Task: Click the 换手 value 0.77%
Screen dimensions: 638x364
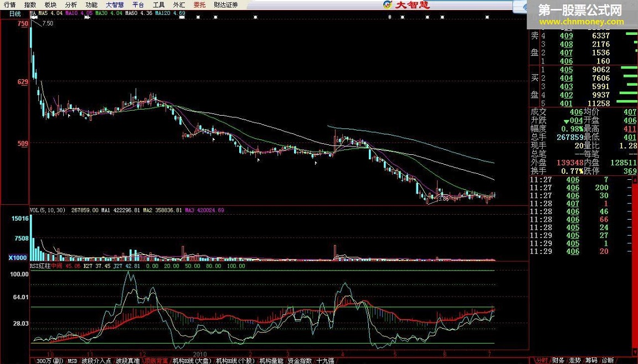Action: 573,171
